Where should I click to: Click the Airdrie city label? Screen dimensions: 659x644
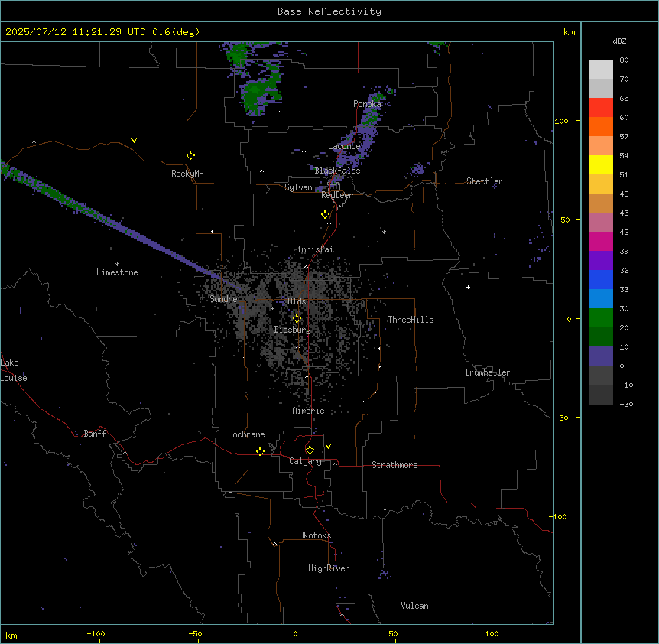(309, 411)
